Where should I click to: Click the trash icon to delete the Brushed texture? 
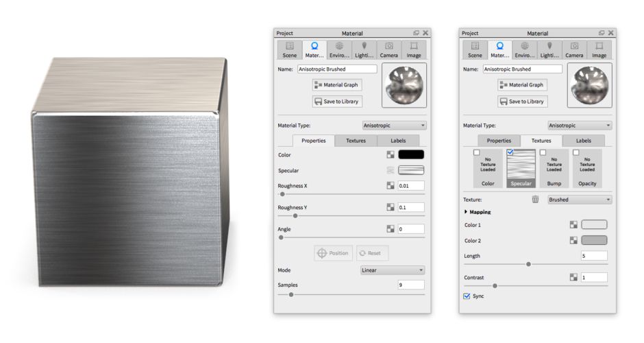coord(535,200)
